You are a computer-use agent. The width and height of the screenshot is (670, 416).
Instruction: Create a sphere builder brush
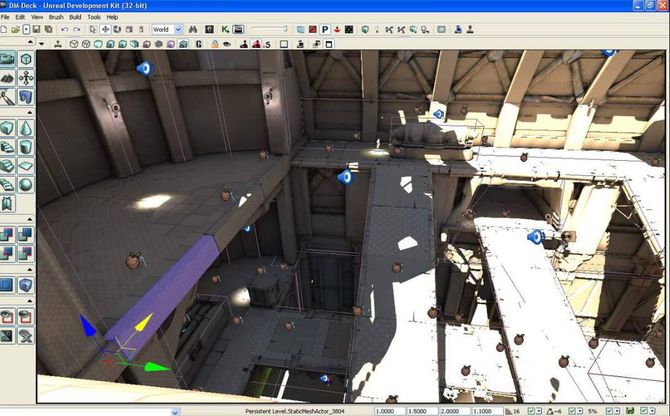26,185
